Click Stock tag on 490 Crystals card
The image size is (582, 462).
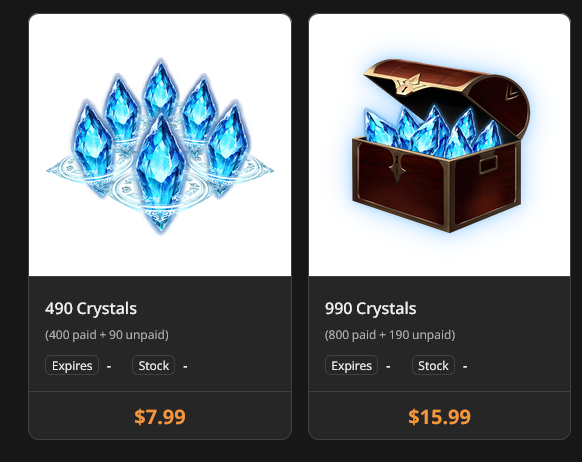(x=154, y=366)
